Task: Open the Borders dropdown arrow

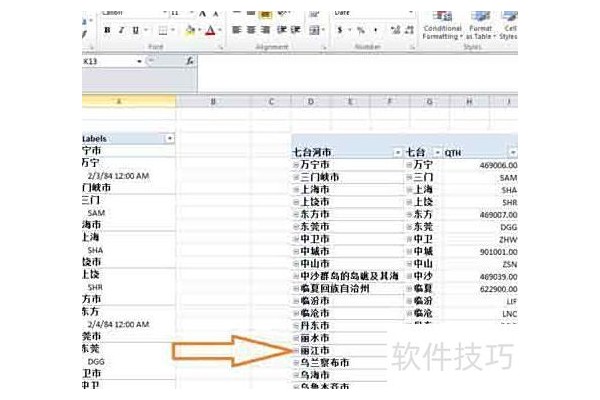Action: pyautogui.click(x=173, y=30)
